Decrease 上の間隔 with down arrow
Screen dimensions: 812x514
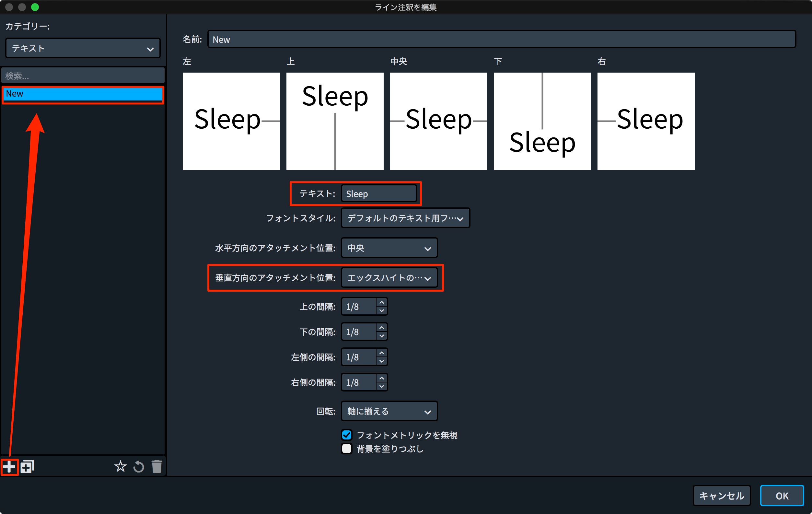(382, 310)
